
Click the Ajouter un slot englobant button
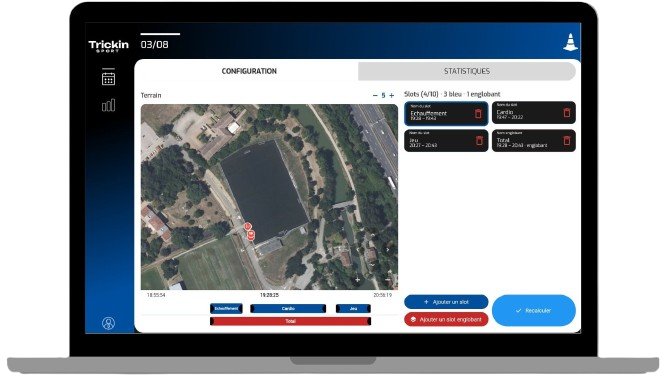[x=446, y=319]
